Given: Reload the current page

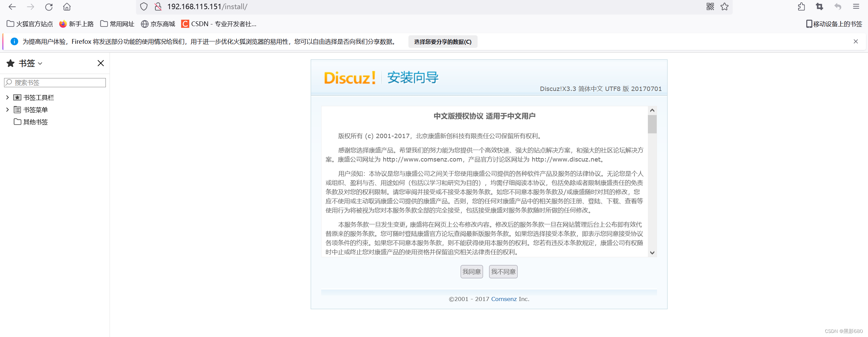Looking at the screenshot, I should (x=49, y=7).
